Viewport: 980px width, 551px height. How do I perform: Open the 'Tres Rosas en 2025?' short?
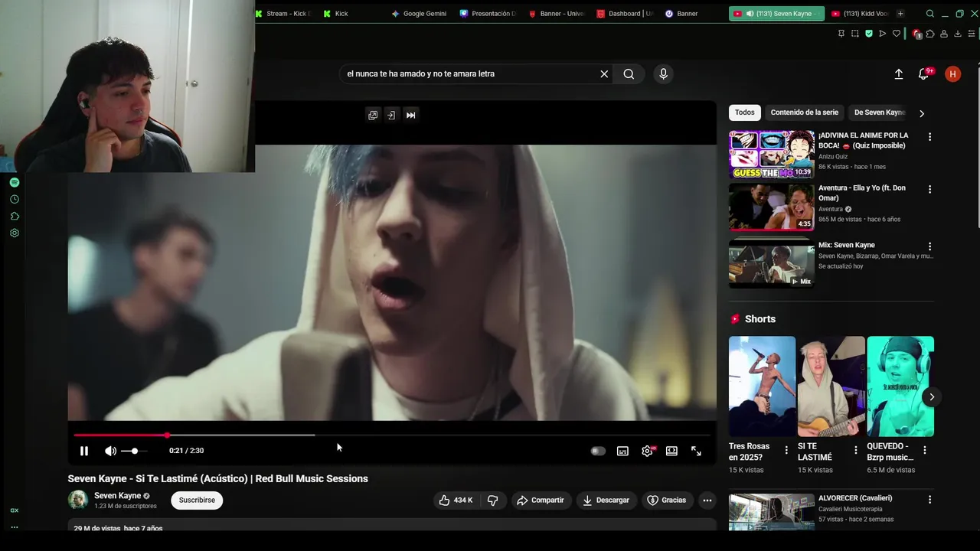click(x=762, y=386)
